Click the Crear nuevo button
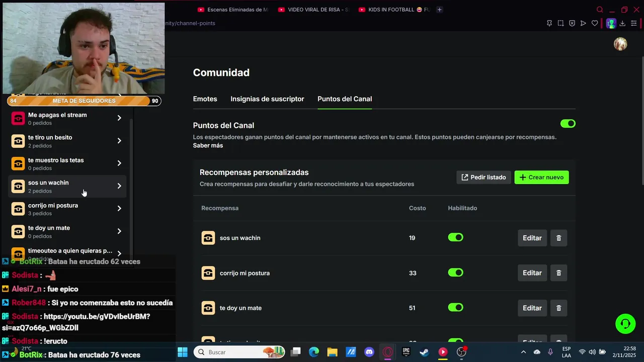The height and width of the screenshot is (362, 644). pos(541,177)
